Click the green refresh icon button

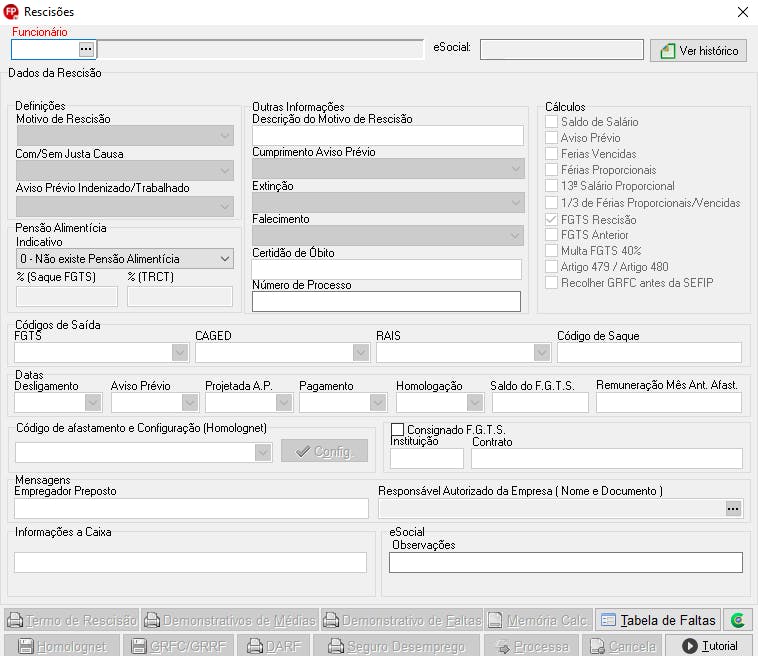[737, 620]
